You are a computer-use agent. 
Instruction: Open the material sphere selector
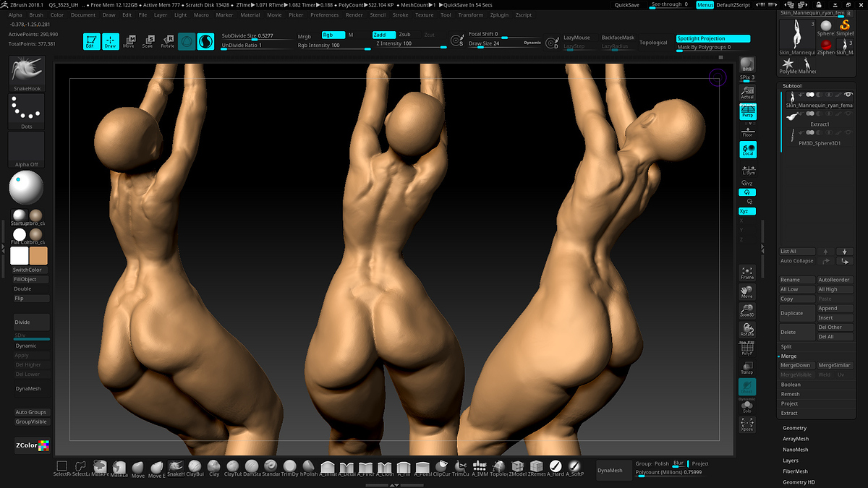tap(27, 188)
